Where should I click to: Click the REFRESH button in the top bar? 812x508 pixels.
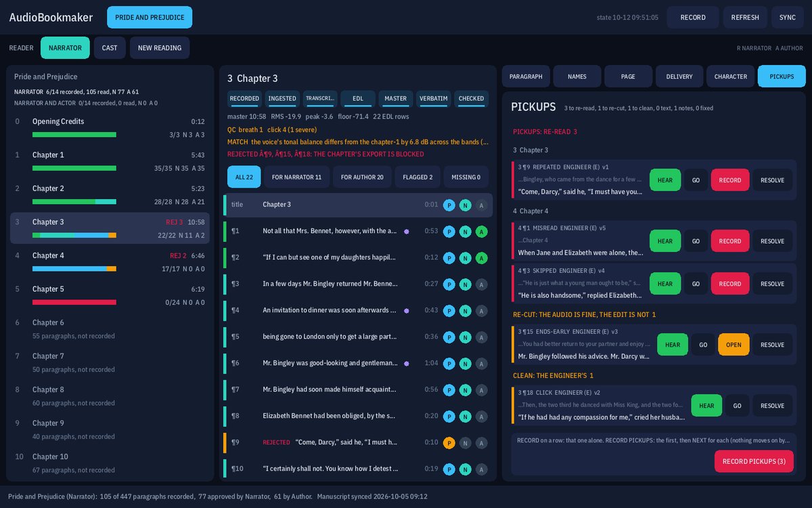pos(745,18)
